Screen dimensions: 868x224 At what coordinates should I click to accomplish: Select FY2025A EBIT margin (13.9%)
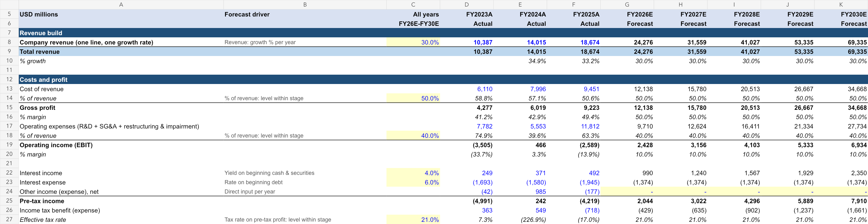[x=573, y=154]
